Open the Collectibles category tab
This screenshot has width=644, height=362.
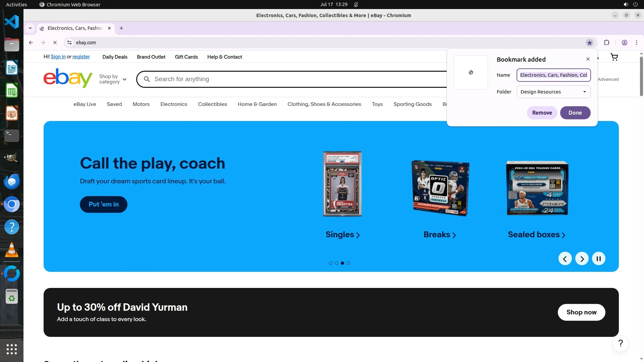(212, 104)
